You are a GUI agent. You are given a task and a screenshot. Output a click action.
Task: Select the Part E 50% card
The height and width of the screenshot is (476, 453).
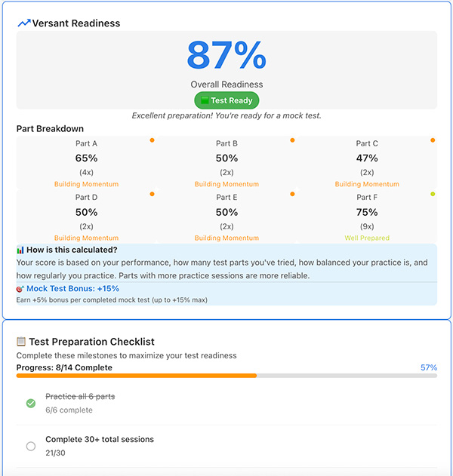[x=226, y=216]
